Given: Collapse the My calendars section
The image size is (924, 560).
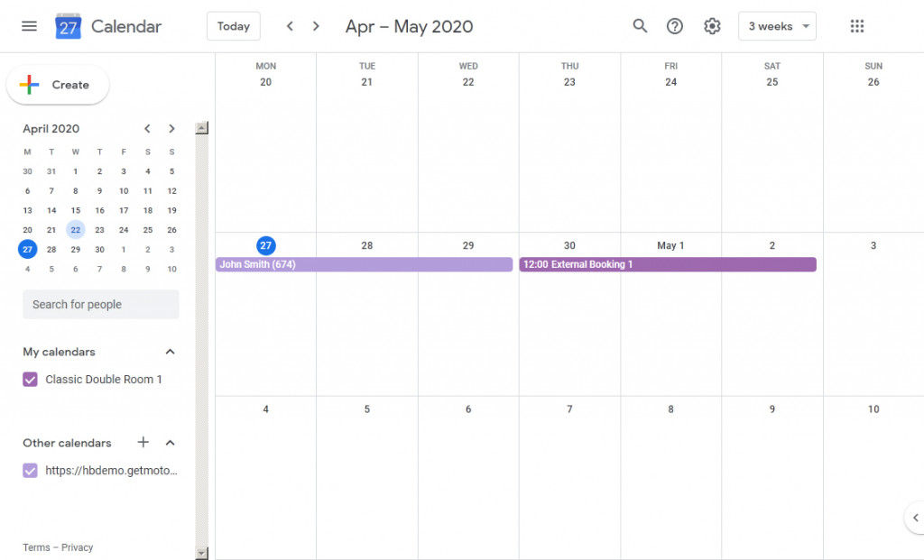Looking at the screenshot, I should [x=170, y=352].
